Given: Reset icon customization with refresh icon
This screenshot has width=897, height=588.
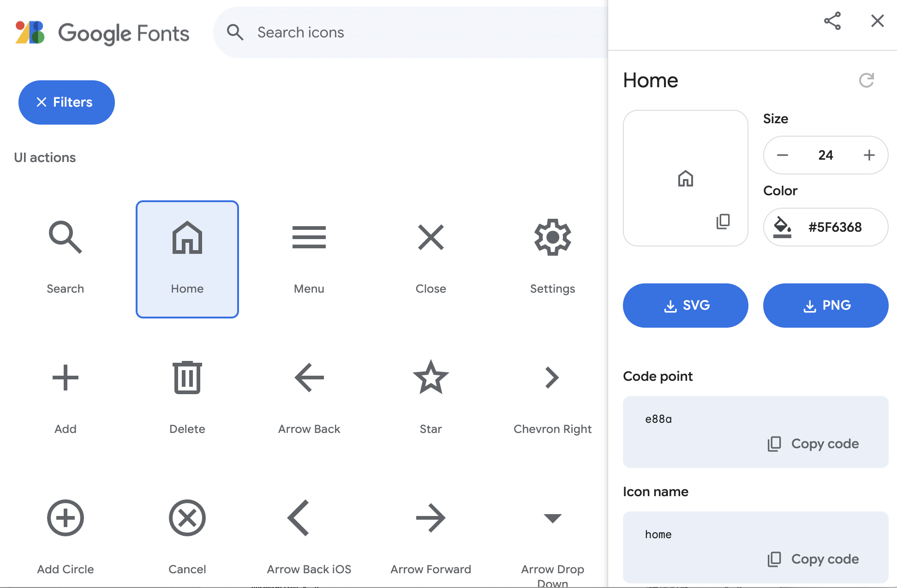Looking at the screenshot, I should point(866,80).
